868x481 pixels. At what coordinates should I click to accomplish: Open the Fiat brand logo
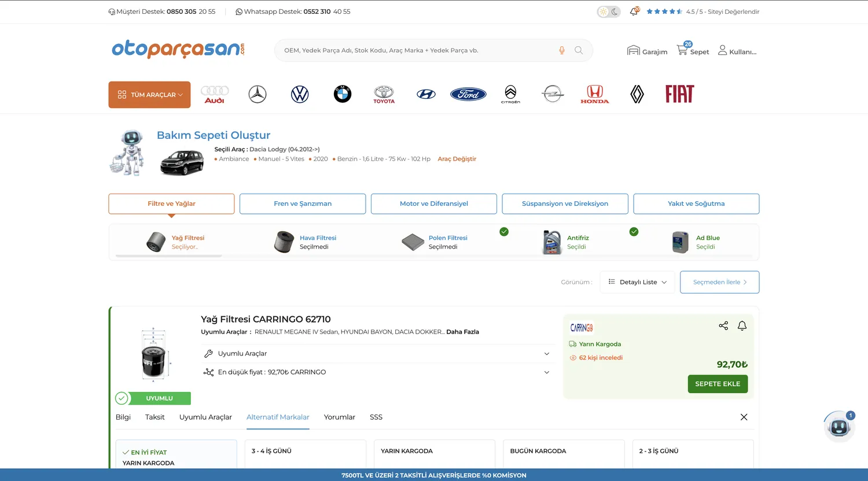680,94
